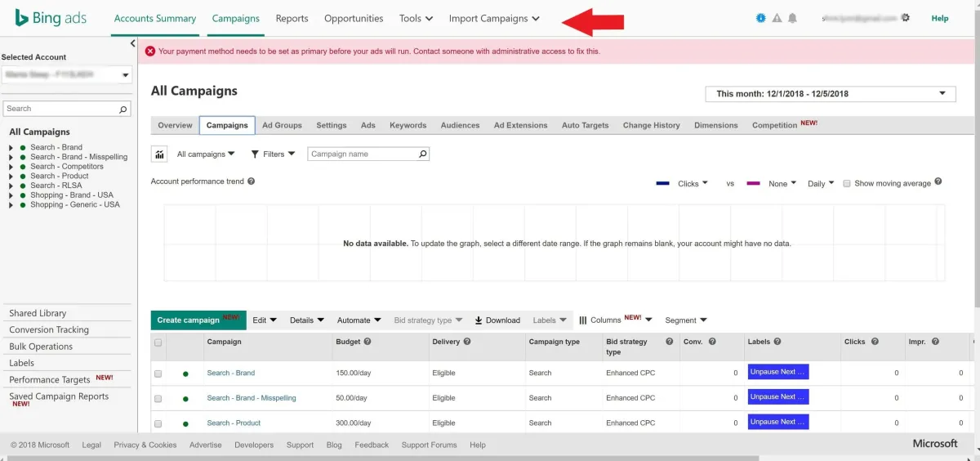Open the All campaigns filter dropdown
980x461 pixels.
[x=206, y=154]
